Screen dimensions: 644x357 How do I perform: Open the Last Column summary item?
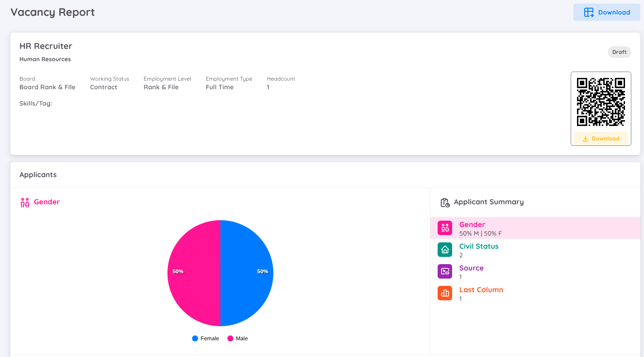481,290
